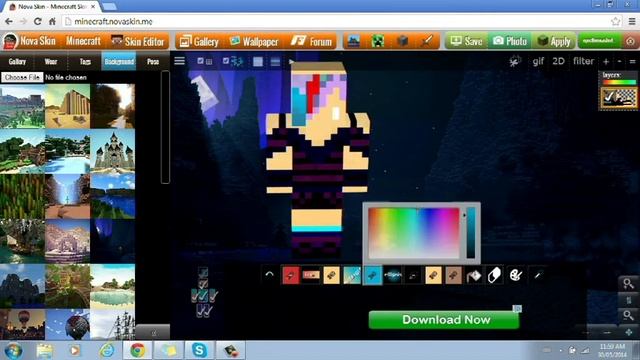This screenshot has height=360, width=640.
Task: Click the minus control top right
Action: [620, 61]
